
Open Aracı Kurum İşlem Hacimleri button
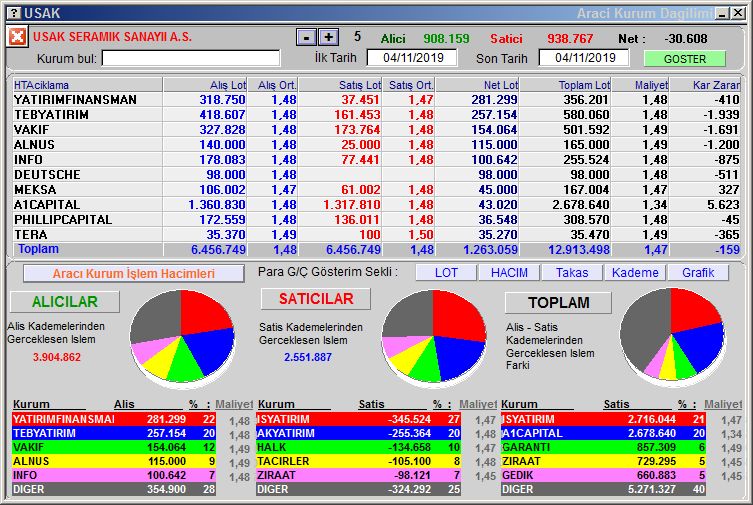(134, 273)
